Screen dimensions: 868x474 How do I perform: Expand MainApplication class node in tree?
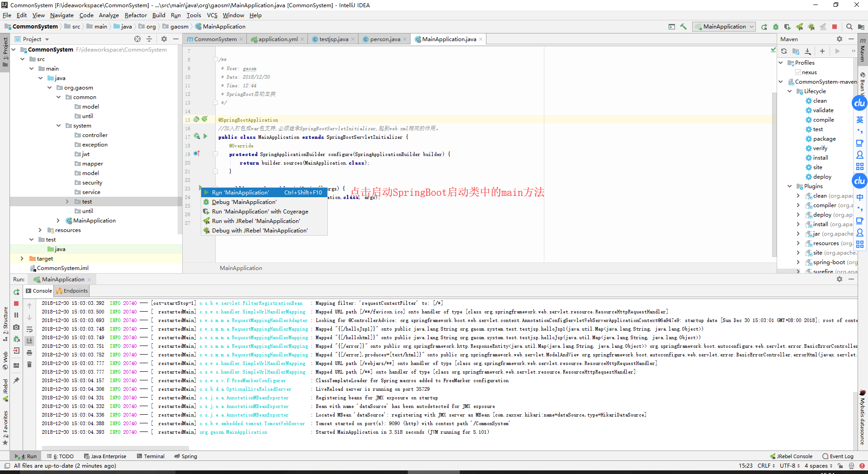(58, 221)
